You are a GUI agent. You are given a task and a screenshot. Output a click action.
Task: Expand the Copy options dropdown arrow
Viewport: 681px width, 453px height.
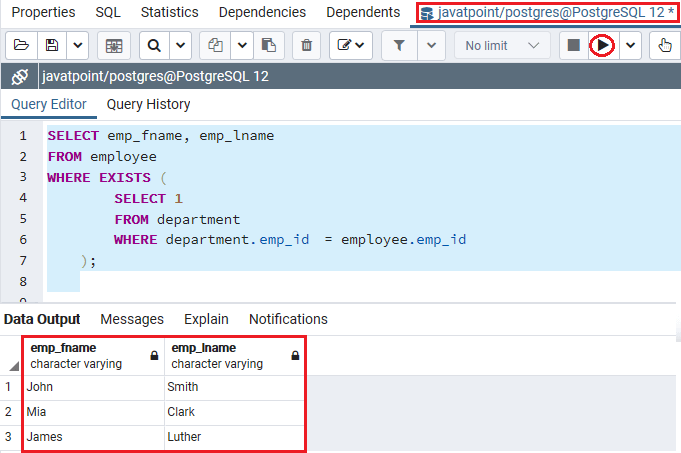[242, 45]
